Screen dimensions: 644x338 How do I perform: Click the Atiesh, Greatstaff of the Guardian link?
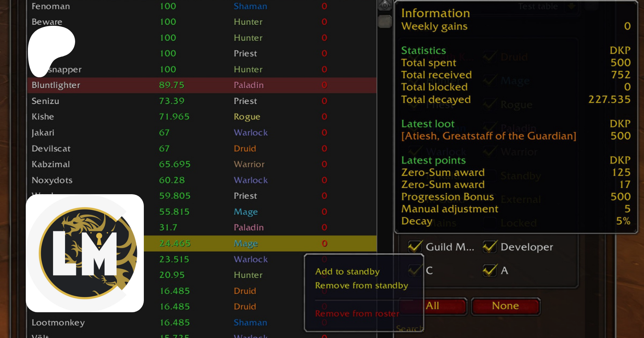coord(488,136)
